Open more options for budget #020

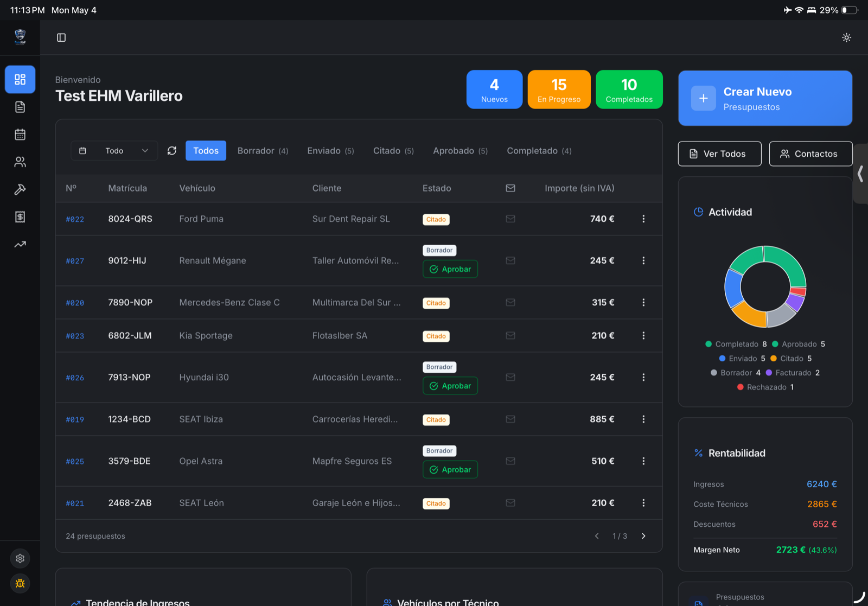tap(643, 302)
